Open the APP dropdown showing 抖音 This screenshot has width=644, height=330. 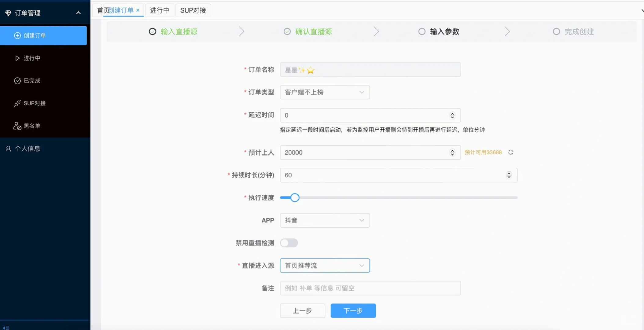tap(325, 220)
